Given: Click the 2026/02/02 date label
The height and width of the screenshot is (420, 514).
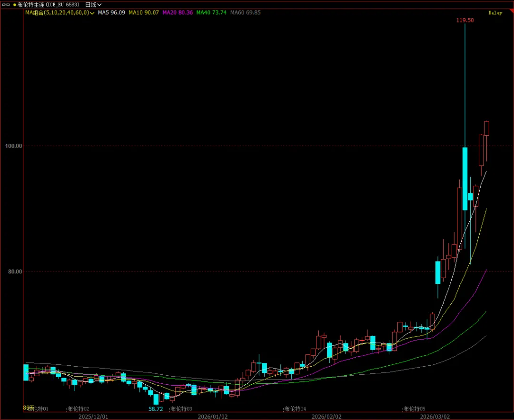Looking at the screenshot, I should (x=326, y=416).
